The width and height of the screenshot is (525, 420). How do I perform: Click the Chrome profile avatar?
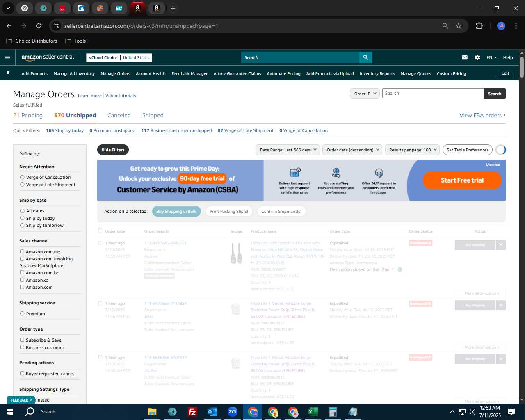[501, 26]
